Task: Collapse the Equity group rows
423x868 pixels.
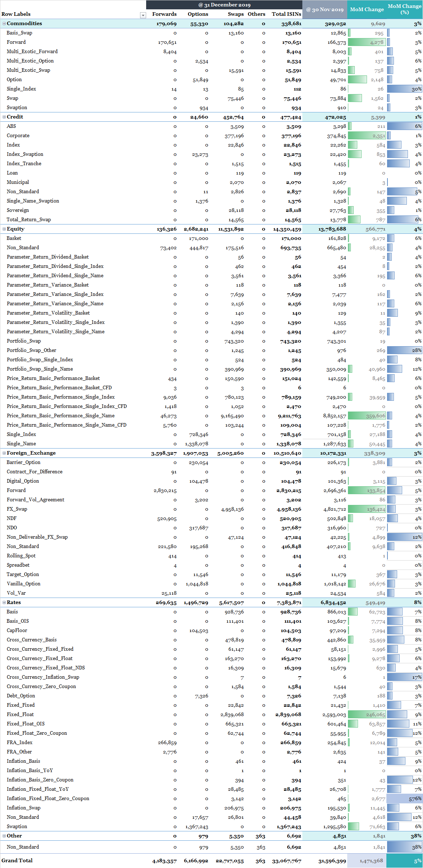Action: [x=4, y=229]
